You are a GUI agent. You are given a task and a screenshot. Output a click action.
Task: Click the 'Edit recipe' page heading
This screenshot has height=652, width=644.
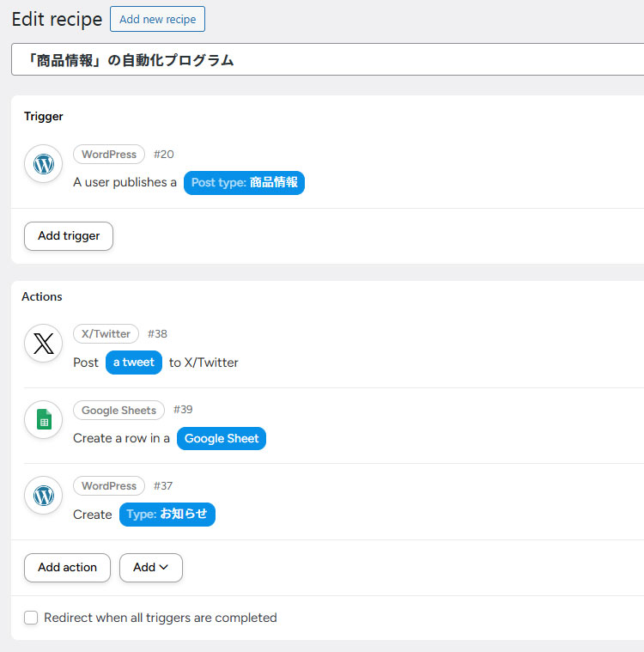[x=57, y=19]
